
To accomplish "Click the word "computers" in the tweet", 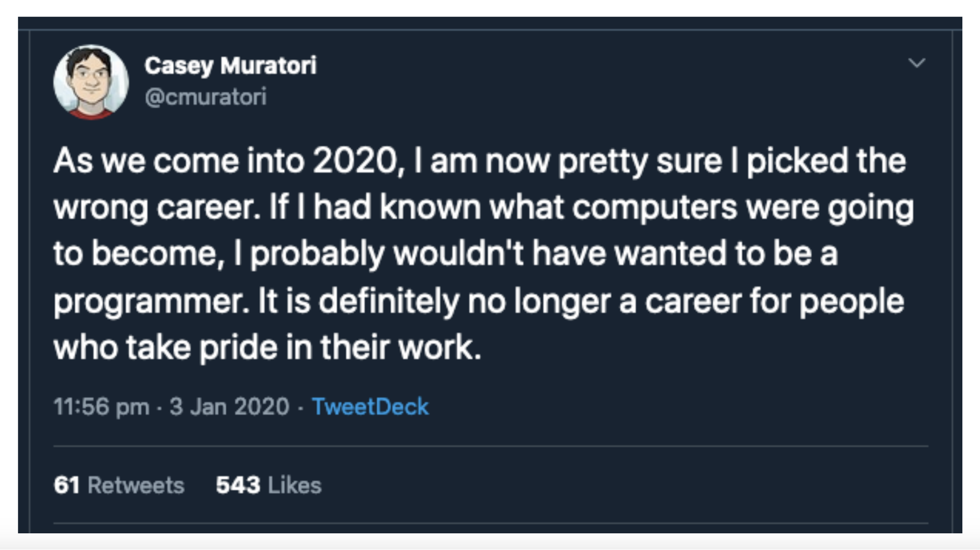I will (654, 208).
